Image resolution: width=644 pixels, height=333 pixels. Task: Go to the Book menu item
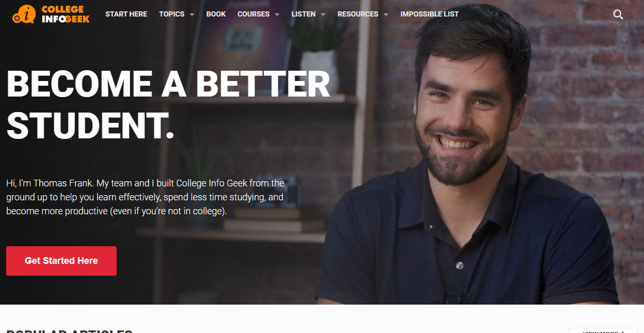pyautogui.click(x=216, y=14)
